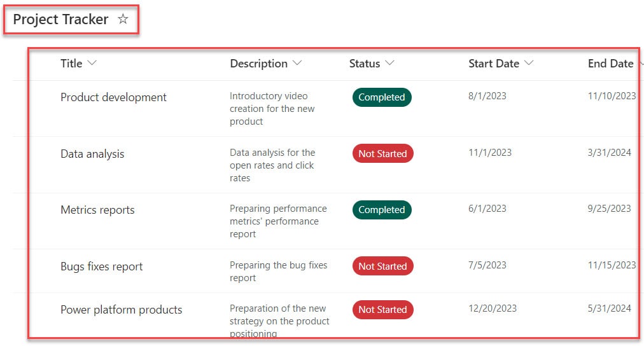
Task: Click end date 9/25/2023
Action: [x=609, y=209]
